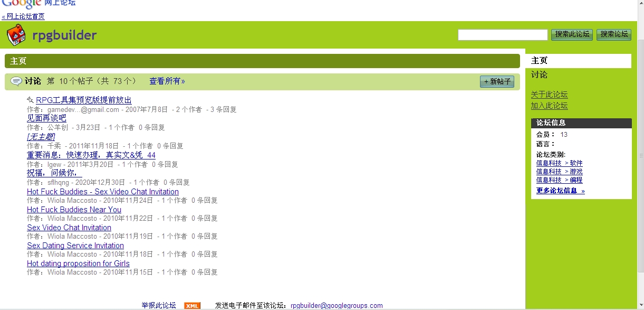This screenshot has height=310, width=644.
Task: Click the + 新帖子 button
Action: click(497, 81)
